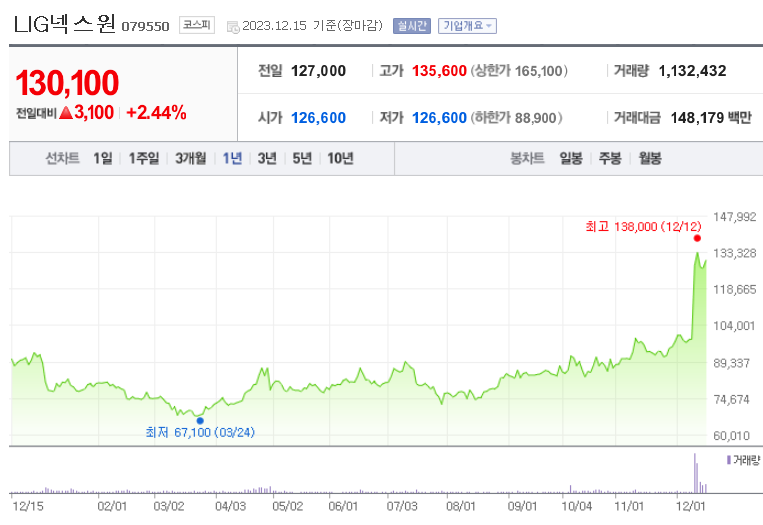The width and height of the screenshot is (763, 525).
Task: Select the 1주일 line chart tab
Action: point(144,158)
